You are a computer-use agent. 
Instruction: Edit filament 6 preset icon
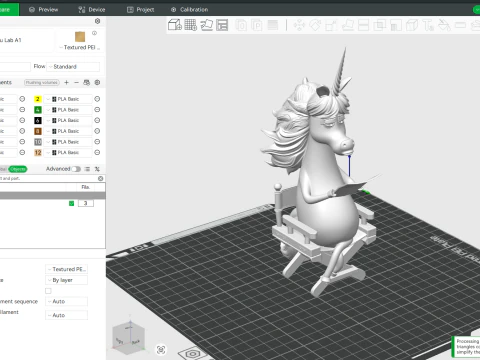(x=97, y=120)
